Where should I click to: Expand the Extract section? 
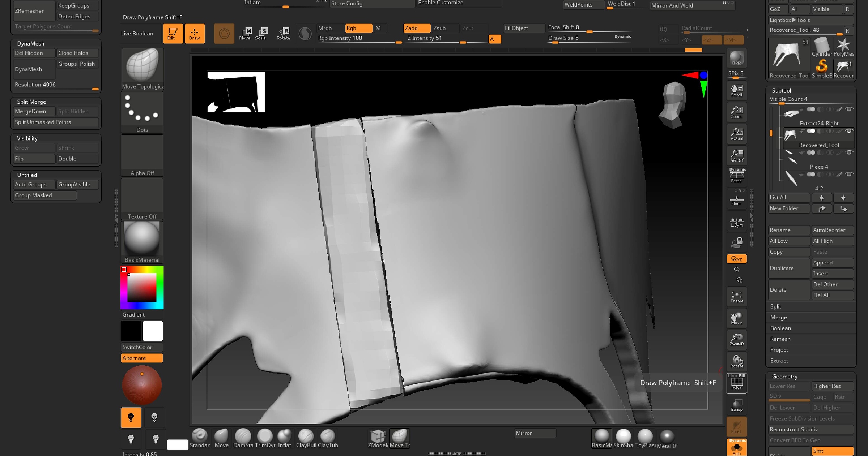click(779, 361)
